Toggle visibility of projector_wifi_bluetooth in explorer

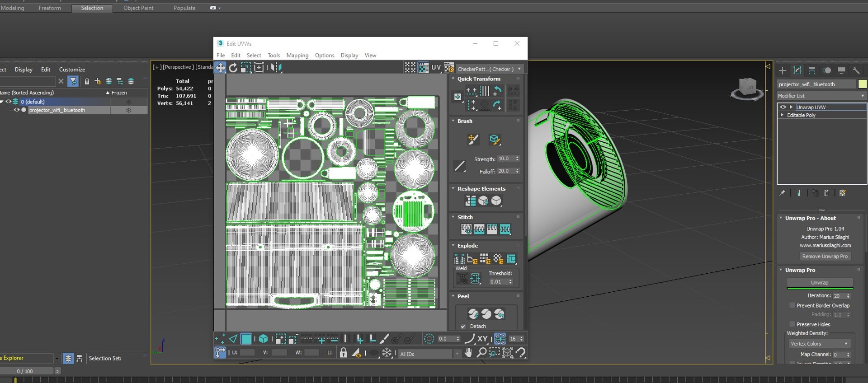point(17,110)
